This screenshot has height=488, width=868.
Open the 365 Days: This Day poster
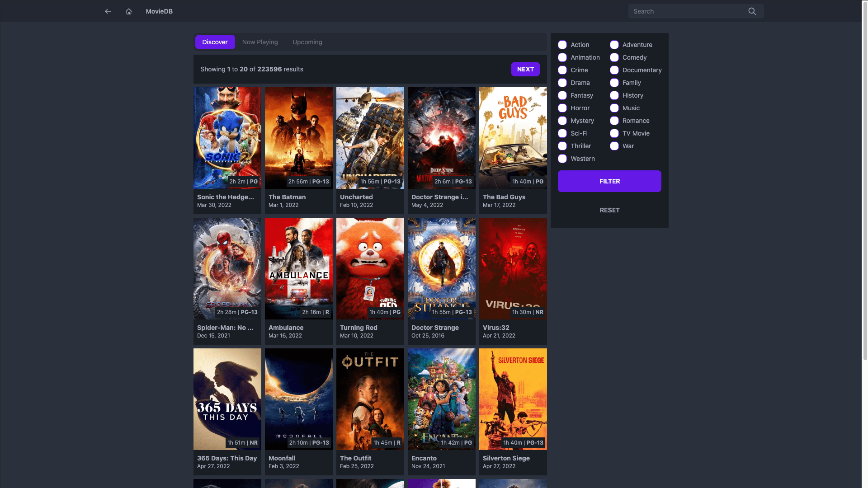(227, 399)
